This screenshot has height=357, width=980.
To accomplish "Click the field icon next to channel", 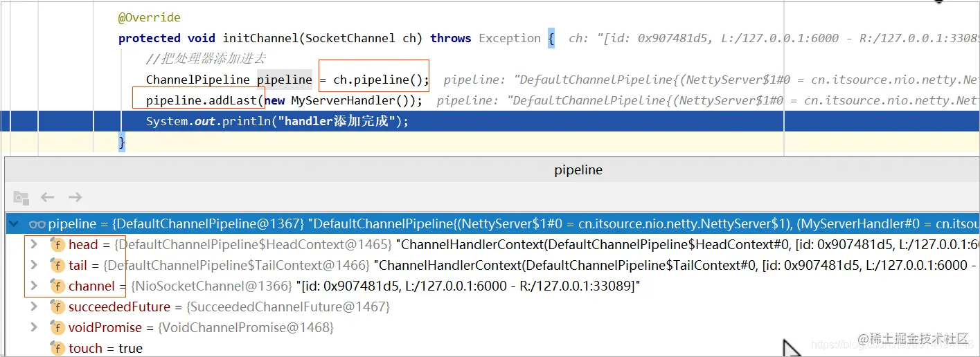I will click(x=58, y=286).
